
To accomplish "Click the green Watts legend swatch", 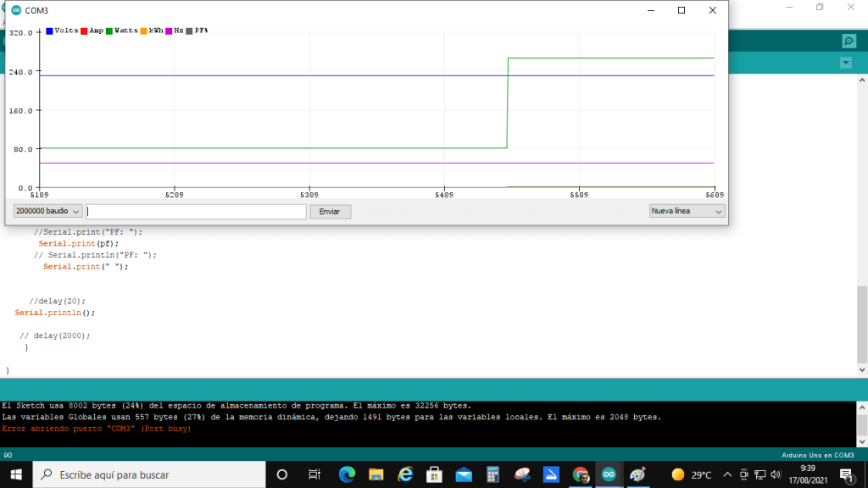I will pyautogui.click(x=110, y=30).
